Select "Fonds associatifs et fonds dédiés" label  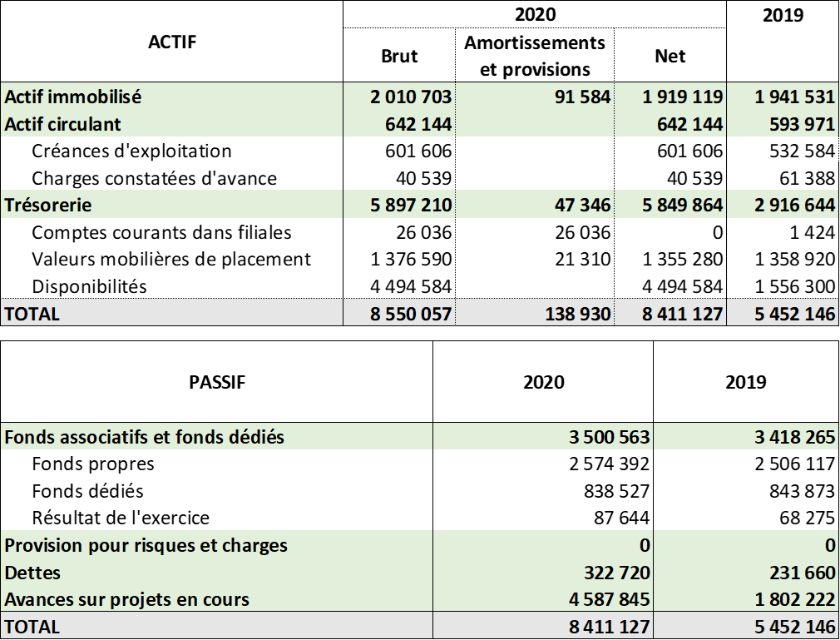pyautogui.click(x=145, y=437)
